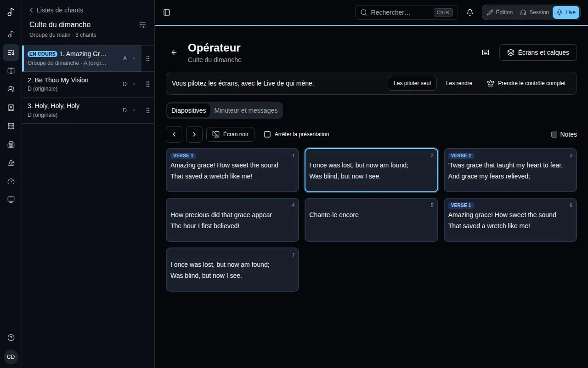
Task: Switch to the Diapositives tab
Action: coord(189,110)
